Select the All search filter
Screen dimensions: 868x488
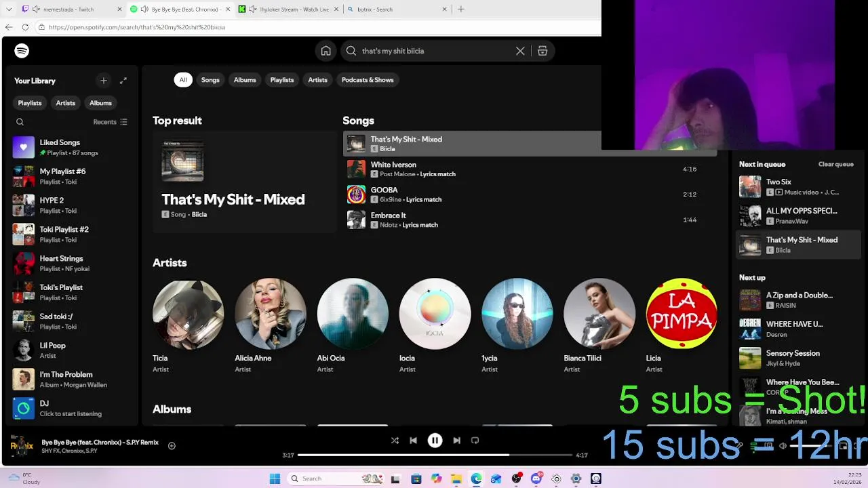click(x=183, y=80)
